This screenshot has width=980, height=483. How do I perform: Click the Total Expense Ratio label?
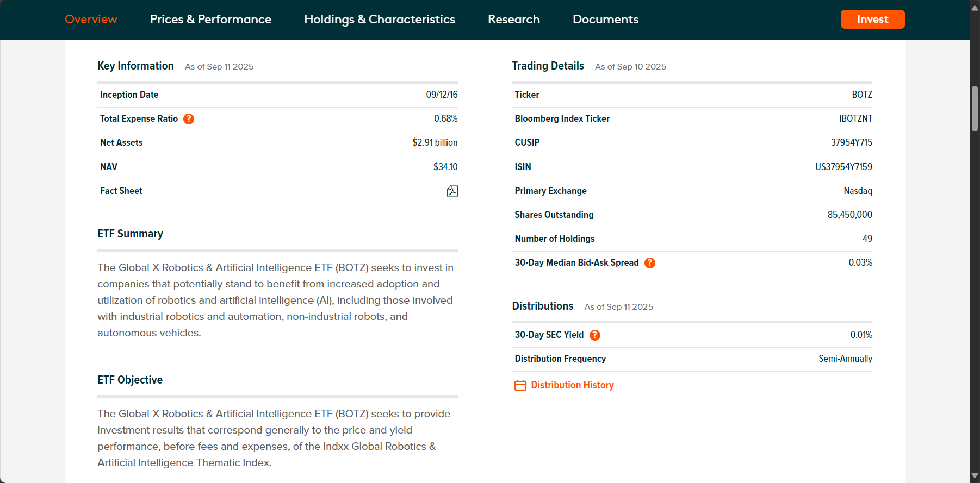tap(139, 118)
